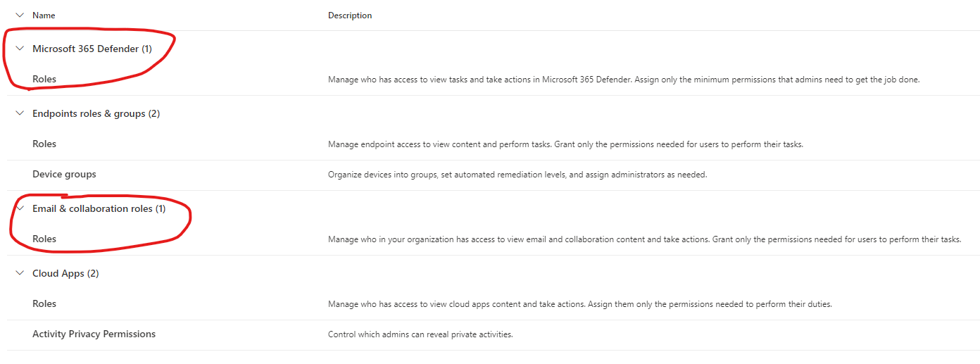Collapse the Name column header chevron
The width and height of the screenshot is (980, 364).
pos(19,15)
